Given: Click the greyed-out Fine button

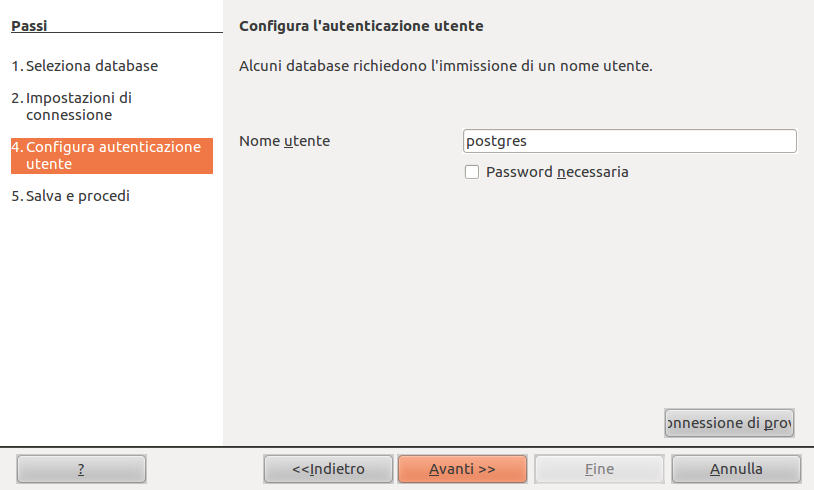Looking at the screenshot, I should pyautogui.click(x=599, y=468).
